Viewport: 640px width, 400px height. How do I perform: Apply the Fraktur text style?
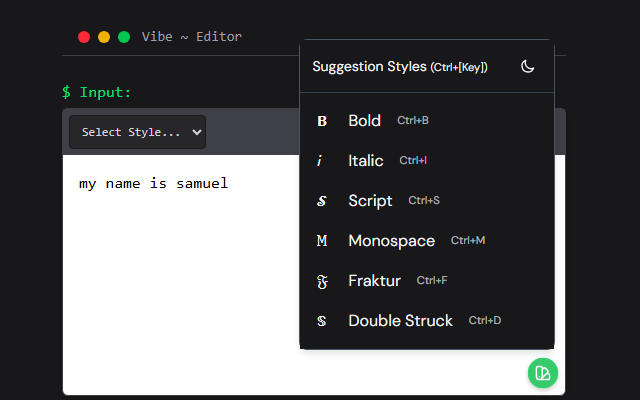(x=374, y=281)
